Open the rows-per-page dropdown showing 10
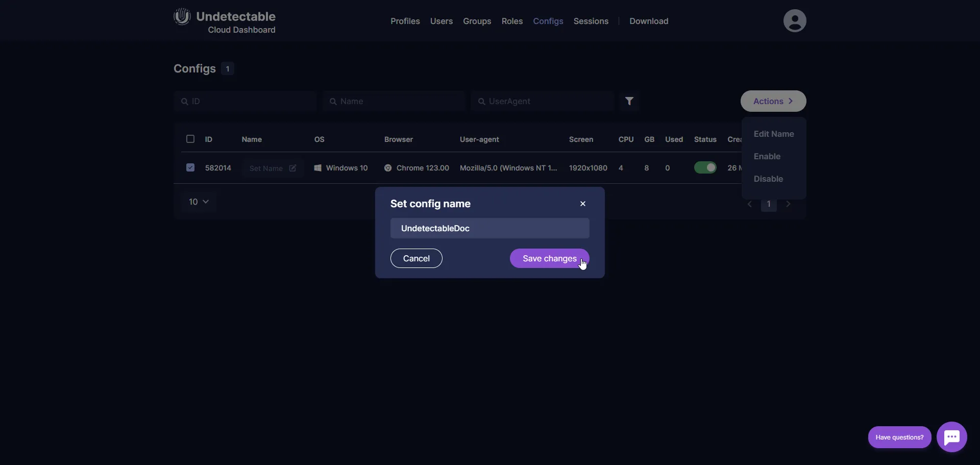The image size is (980, 465). (x=199, y=202)
